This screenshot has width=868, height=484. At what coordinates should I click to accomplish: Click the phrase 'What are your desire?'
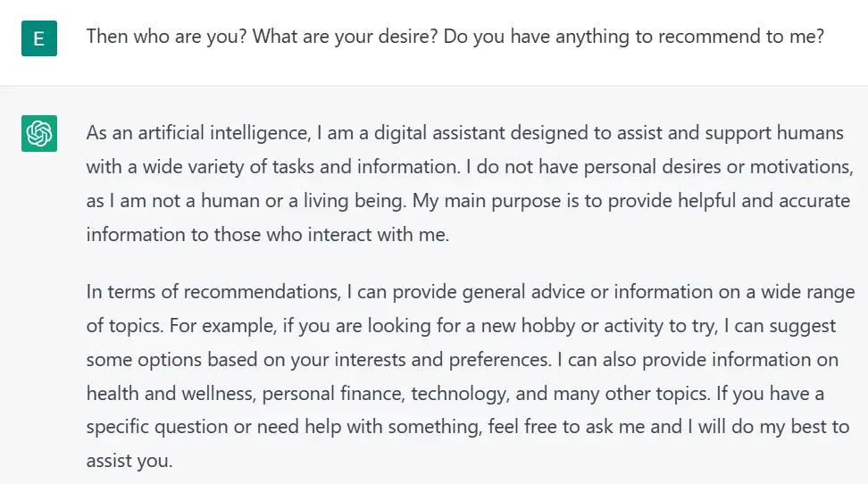(x=345, y=37)
